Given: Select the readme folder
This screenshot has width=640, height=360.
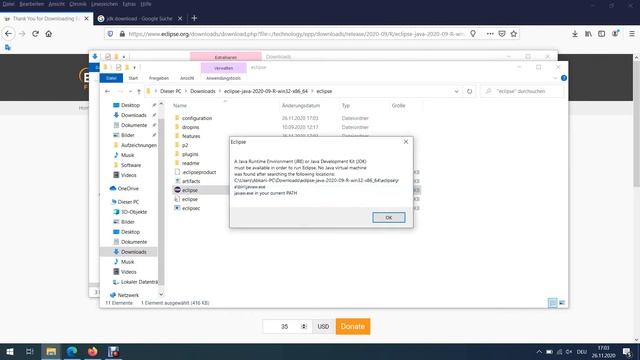Looking at the screenshot, I should click(190, 163).
